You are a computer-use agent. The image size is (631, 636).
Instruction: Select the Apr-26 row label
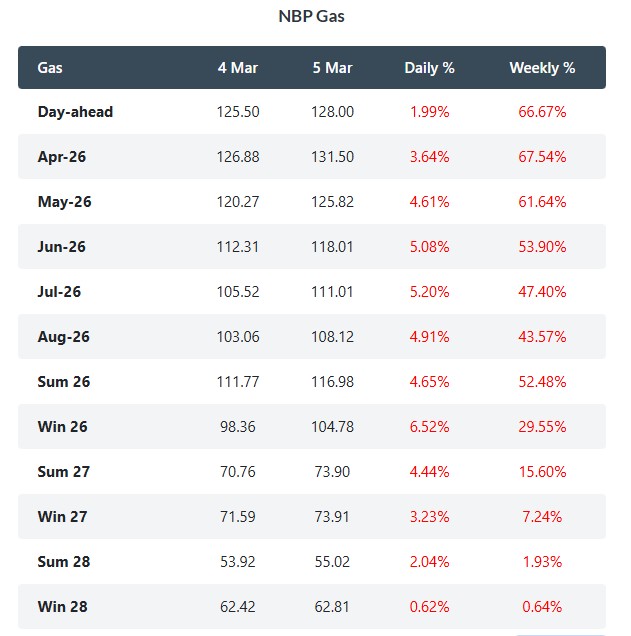(62, 157)
